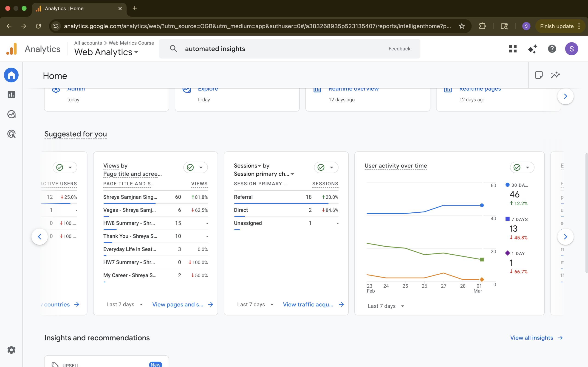Screen dimensions: 588x367
Task: Open the Explore icon in sidebar
Action: (11, 114)
